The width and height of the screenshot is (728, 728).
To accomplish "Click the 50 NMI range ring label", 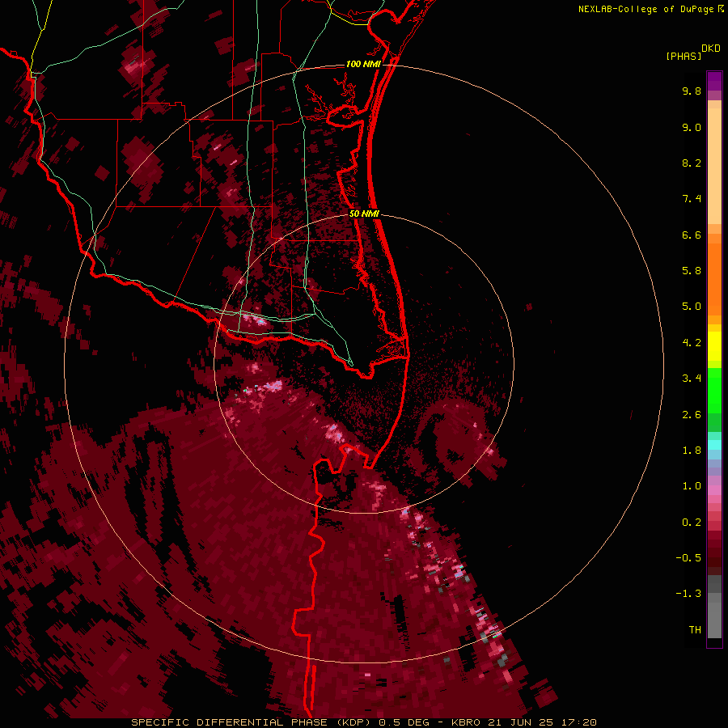I will point(364,214).
